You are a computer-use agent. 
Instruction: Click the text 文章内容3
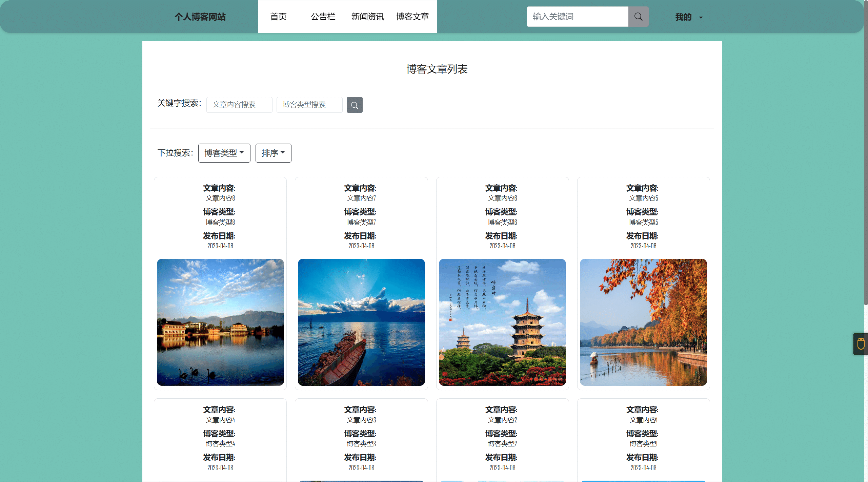tap(361, 420)
